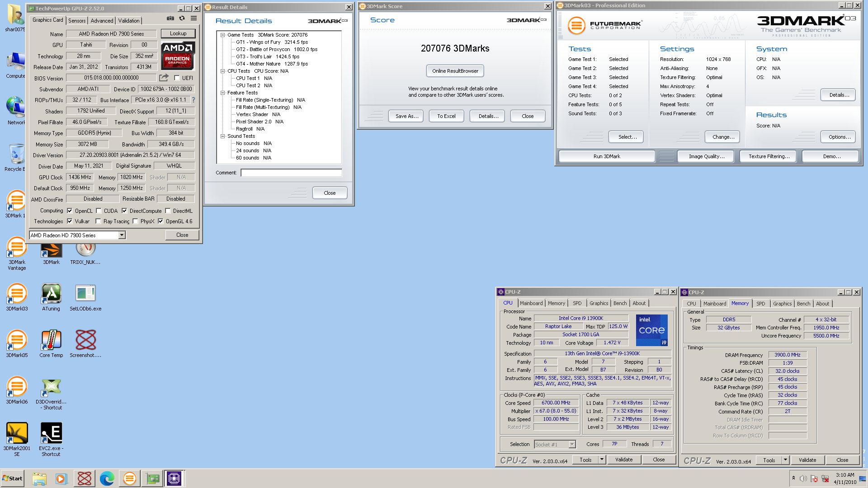The image size is (868, 488).
Task: Click the volume speaker icon in system tray
Action: (x=803, y=479)
